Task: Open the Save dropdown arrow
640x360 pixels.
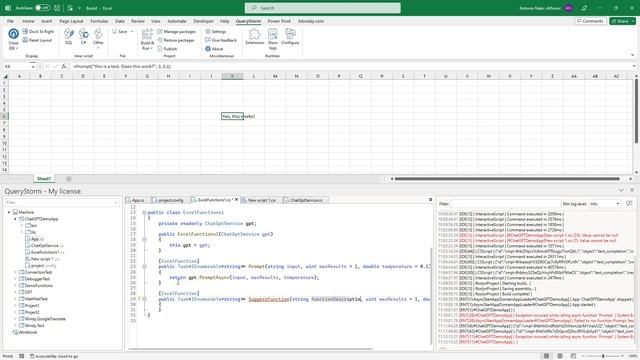Action: click(132, 31)
